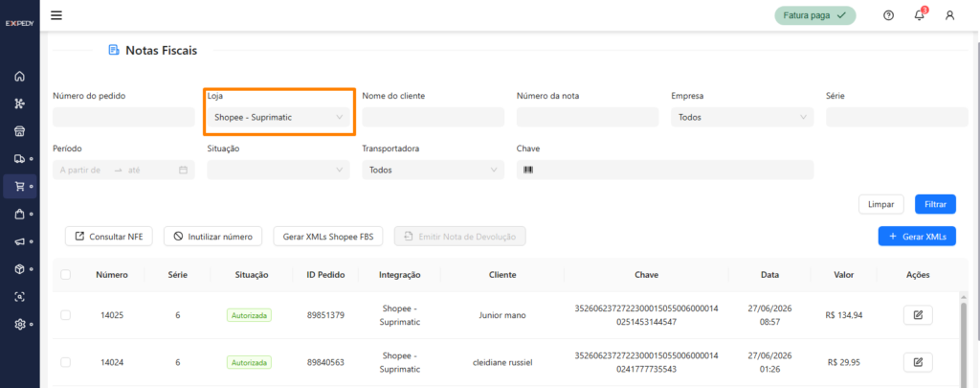Image resolution: width=980 pixels, height=388 pixels.
Task: Click the barcode icon in Chave field
Action: pyautogui.click(x=528, y=170)
